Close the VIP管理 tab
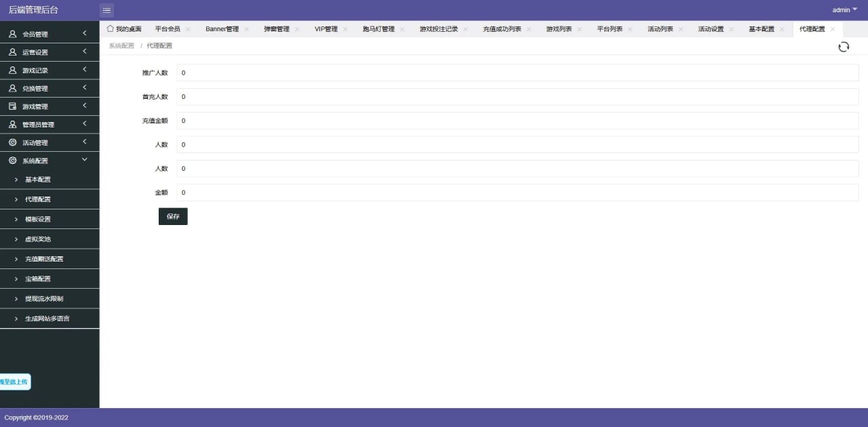This screenshot has height=427, width=868. point(346,28)
